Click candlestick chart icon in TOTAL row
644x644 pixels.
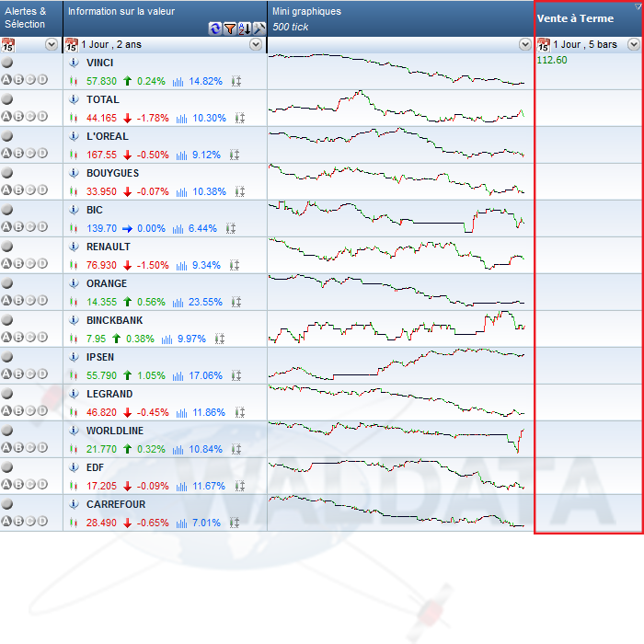coord(74,118)
